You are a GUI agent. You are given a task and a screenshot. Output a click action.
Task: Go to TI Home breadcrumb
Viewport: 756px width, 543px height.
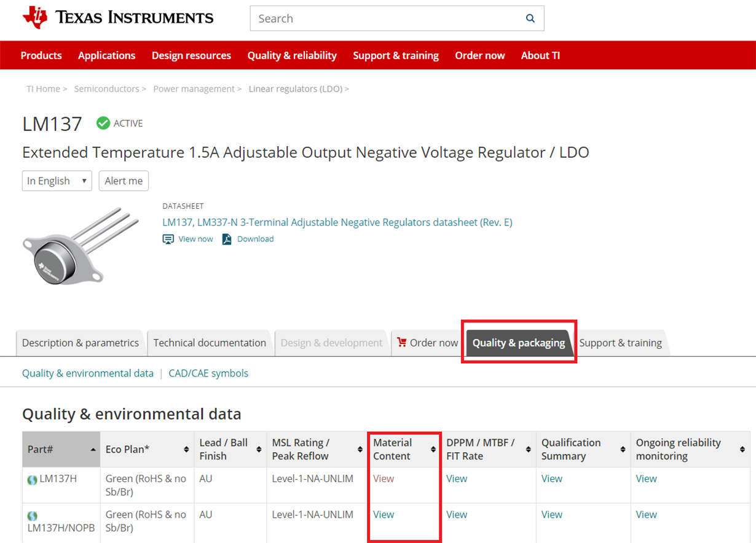(43, 89)
